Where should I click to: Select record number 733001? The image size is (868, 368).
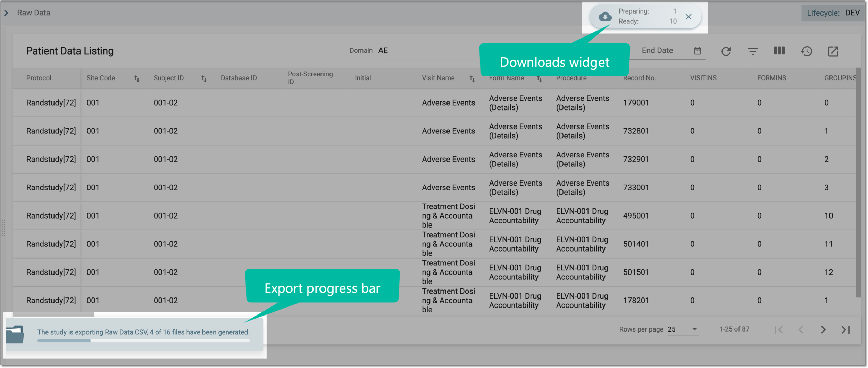tap(636, 187)
